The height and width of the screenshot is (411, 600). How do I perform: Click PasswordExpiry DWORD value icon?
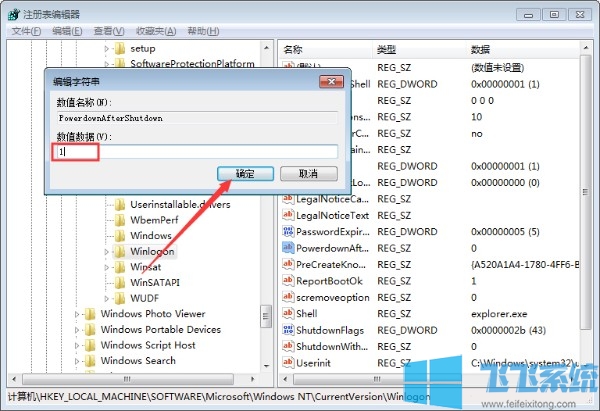click(288, 232)
